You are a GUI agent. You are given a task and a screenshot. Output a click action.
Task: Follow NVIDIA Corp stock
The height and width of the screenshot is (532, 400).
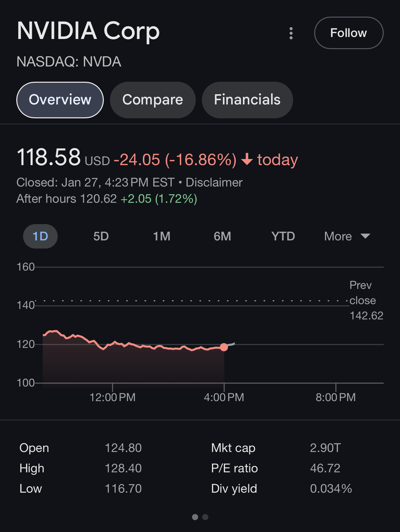click(x=348, y=33)
